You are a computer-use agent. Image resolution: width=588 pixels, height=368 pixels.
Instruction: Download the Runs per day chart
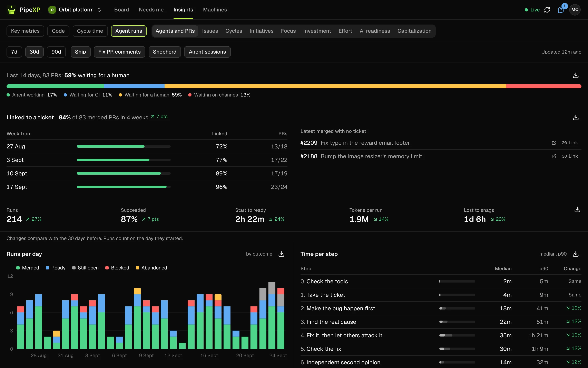[x=281, y=254]
